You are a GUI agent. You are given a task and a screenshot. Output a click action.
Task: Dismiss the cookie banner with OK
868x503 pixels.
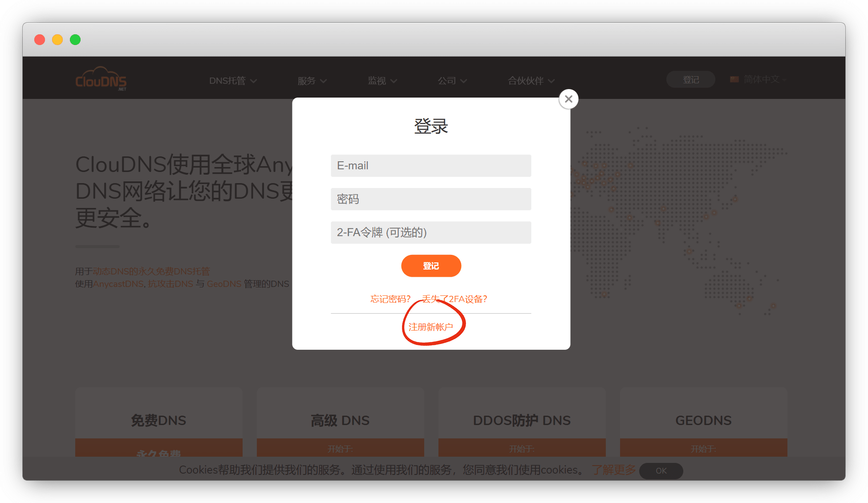coord(661,471)
